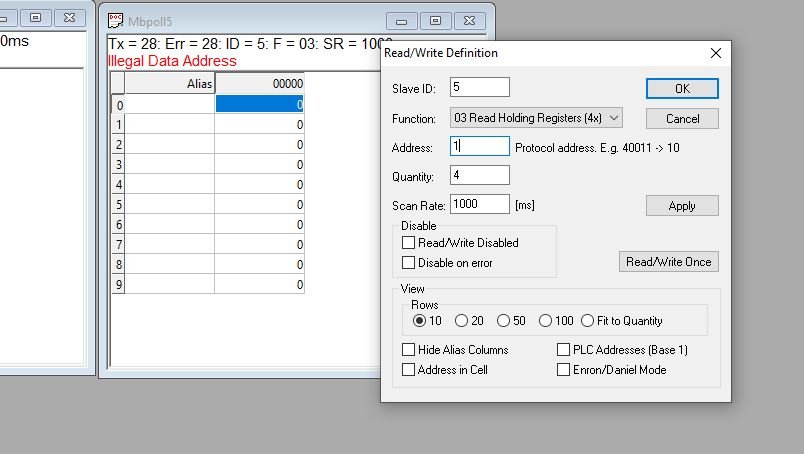The height and width of the screenshot is (454, 804).
Task: Toggle Hide Alias Columns checkbox
Action: (x=409, y=350)
